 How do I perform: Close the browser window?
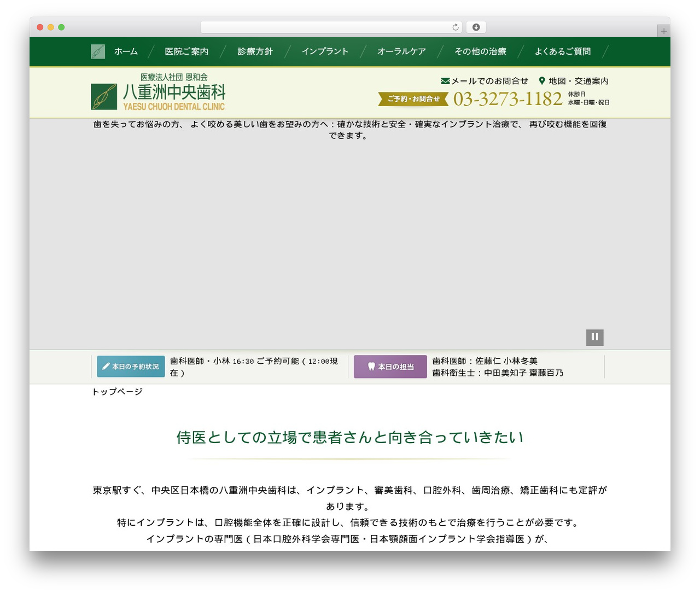coord(40,27)
